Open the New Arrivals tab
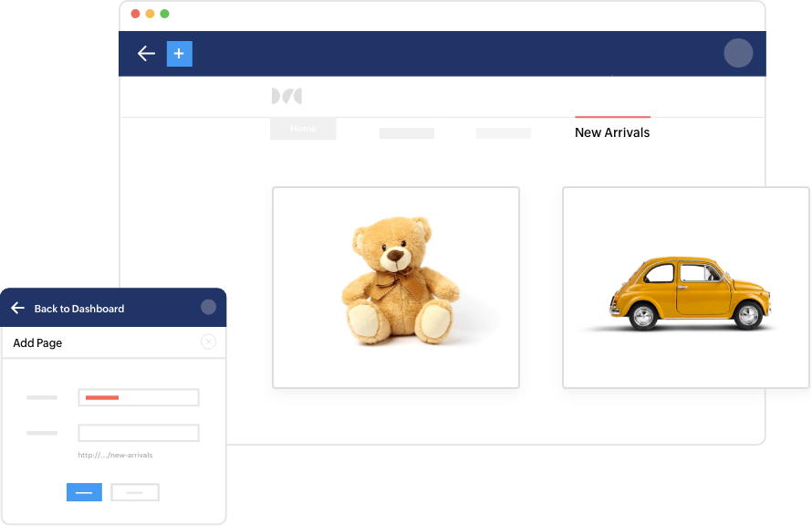This screenshot has height=526, width=812. coord(612,132)
